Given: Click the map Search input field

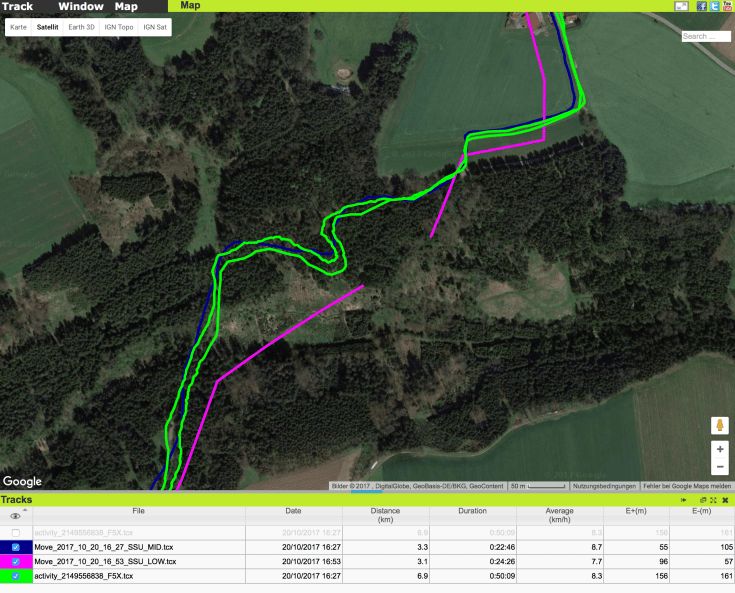Looking at the screenshot, I should pos(705,37).
